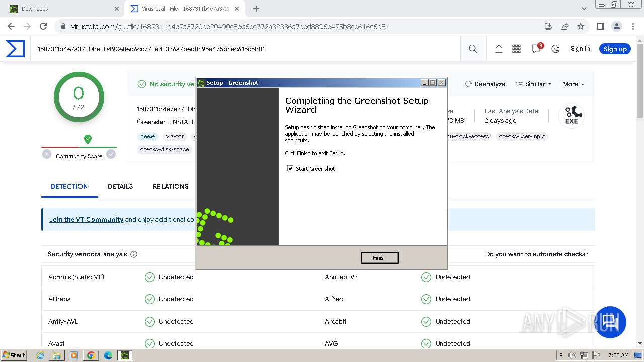The width and height of the screenshot is (644, 362).
Task: Show hidden system tray icons
Action: (x=561, y=355)
